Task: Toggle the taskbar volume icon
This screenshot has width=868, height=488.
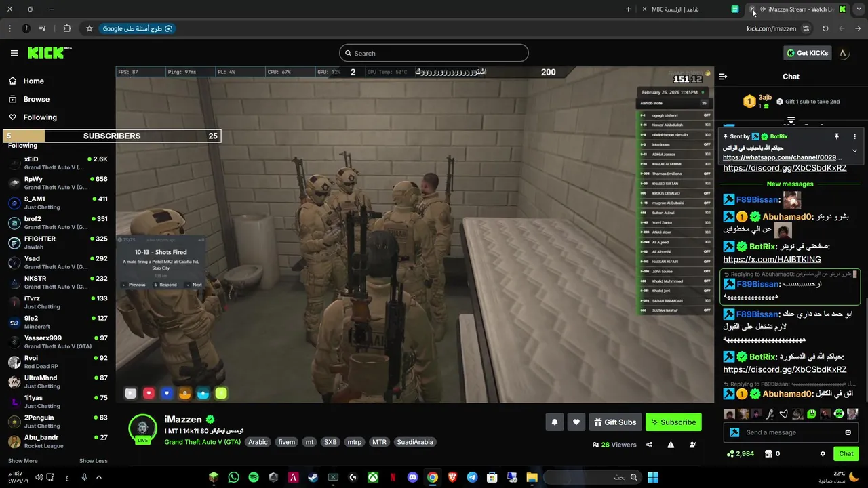Action: click(x=39, y=477)
